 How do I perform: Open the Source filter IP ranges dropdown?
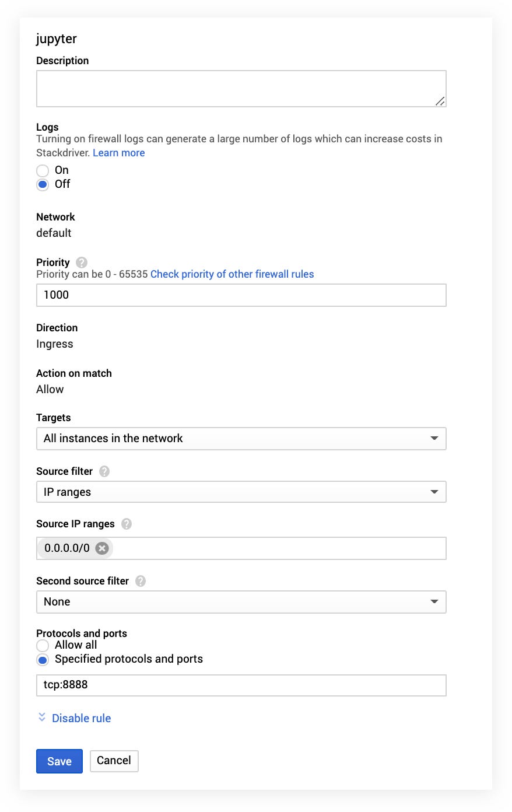pos(241,492)
